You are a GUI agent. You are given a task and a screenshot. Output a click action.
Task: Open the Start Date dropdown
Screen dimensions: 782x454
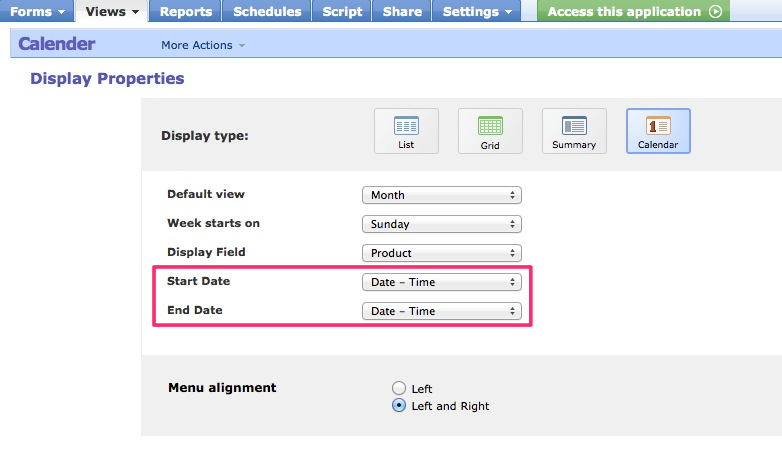(x=441, y=282)
